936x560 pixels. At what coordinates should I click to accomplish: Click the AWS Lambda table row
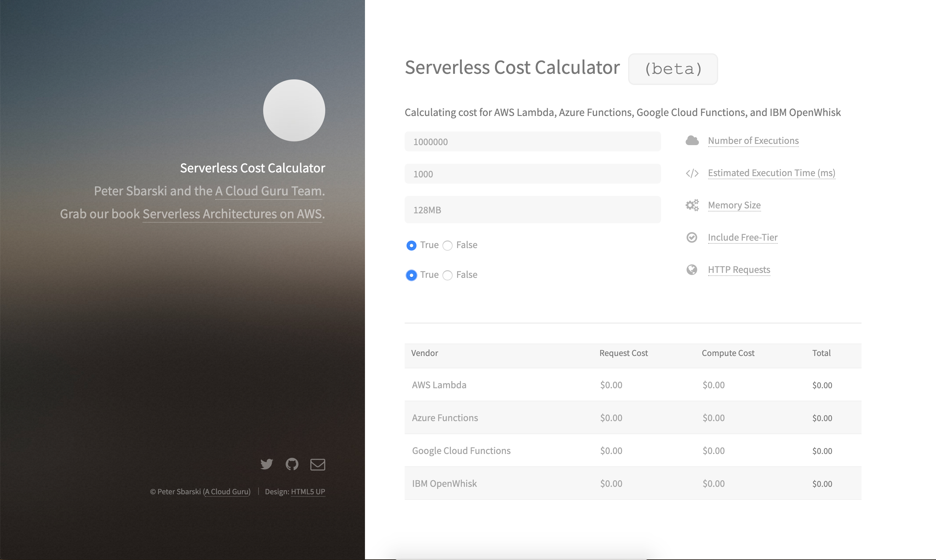coord(632,385)
